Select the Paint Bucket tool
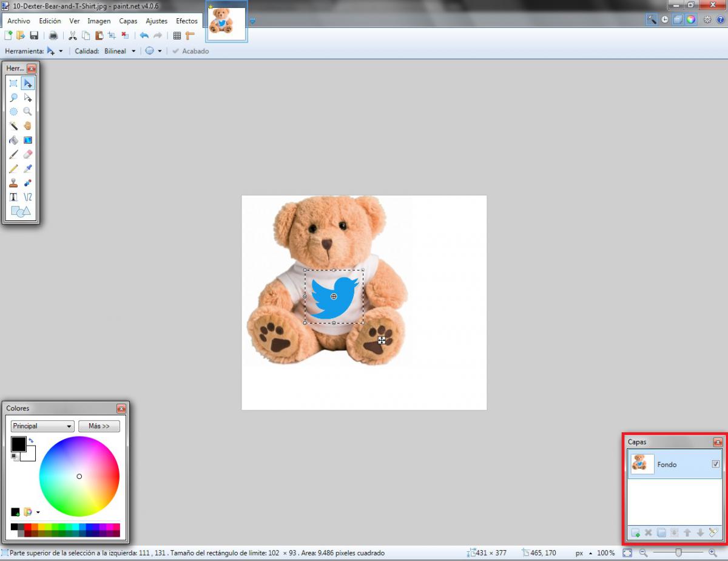This screenshot has height=561, width=728. (13, 140)
